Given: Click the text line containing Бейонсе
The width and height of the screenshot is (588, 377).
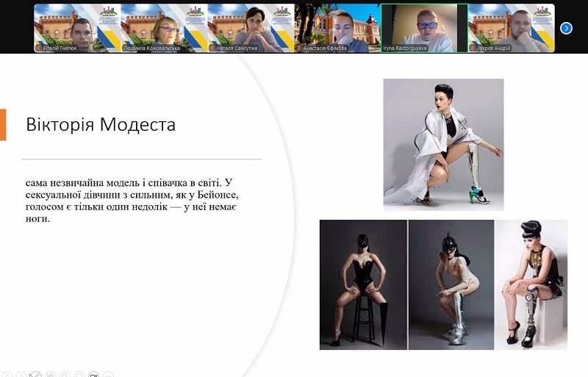Looking at the screenshot, I should pos(132,195).
